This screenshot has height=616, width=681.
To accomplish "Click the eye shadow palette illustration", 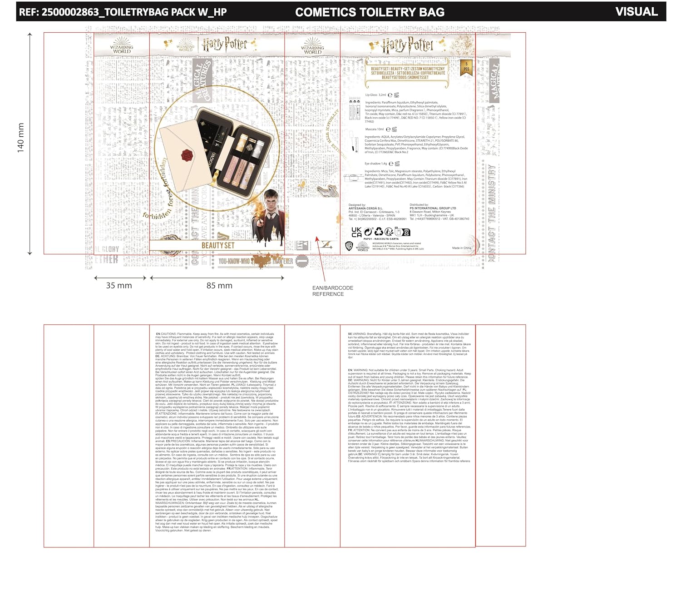I will coord(354,178).
